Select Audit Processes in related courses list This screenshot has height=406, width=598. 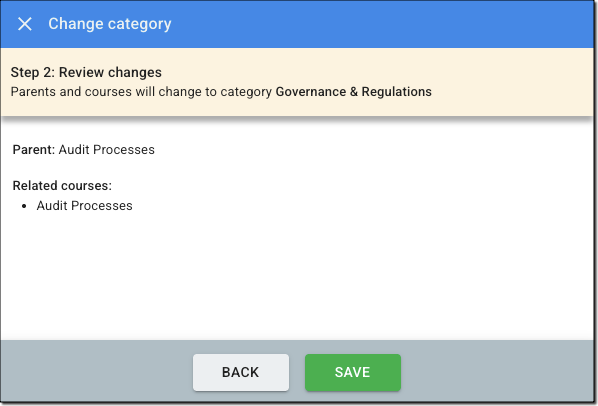(x=85, y=206)
